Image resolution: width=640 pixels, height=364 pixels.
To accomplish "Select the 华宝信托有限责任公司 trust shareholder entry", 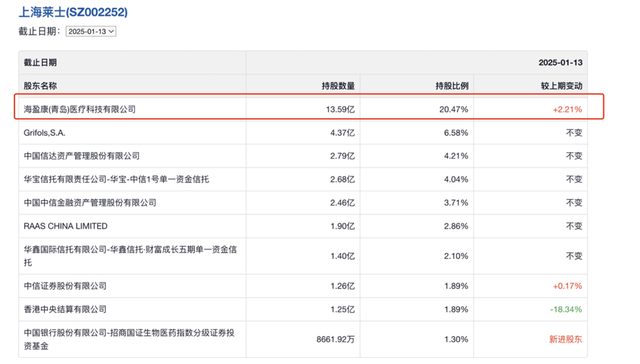I will pyautogui.click(x=116, y=179).
